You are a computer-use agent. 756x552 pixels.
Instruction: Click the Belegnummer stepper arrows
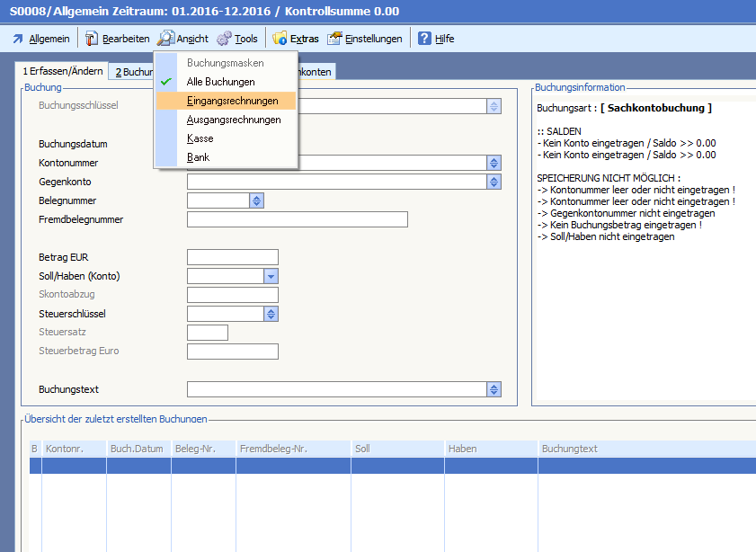pos(256,200)
